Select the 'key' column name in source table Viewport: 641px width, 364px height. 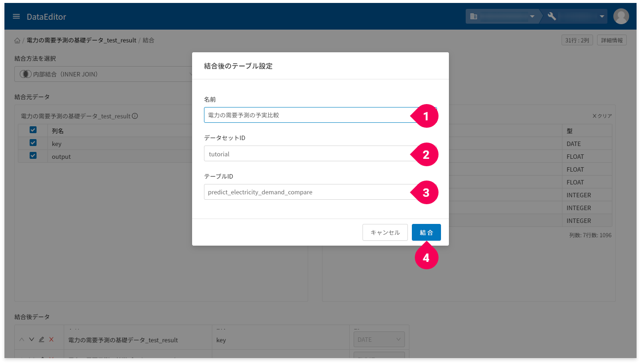(57, 144)
